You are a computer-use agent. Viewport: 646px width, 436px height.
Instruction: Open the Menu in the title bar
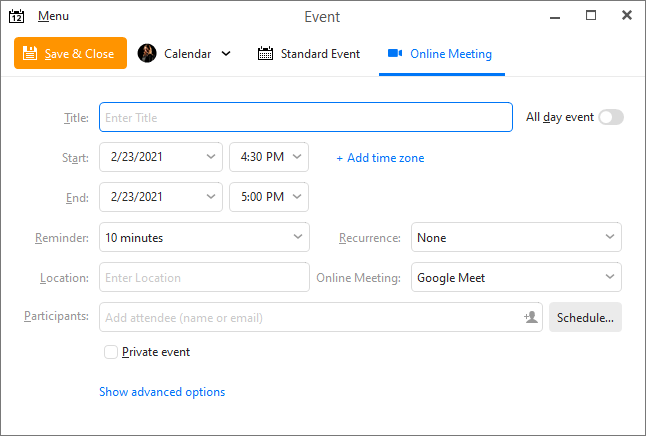(x=53, y=16)
